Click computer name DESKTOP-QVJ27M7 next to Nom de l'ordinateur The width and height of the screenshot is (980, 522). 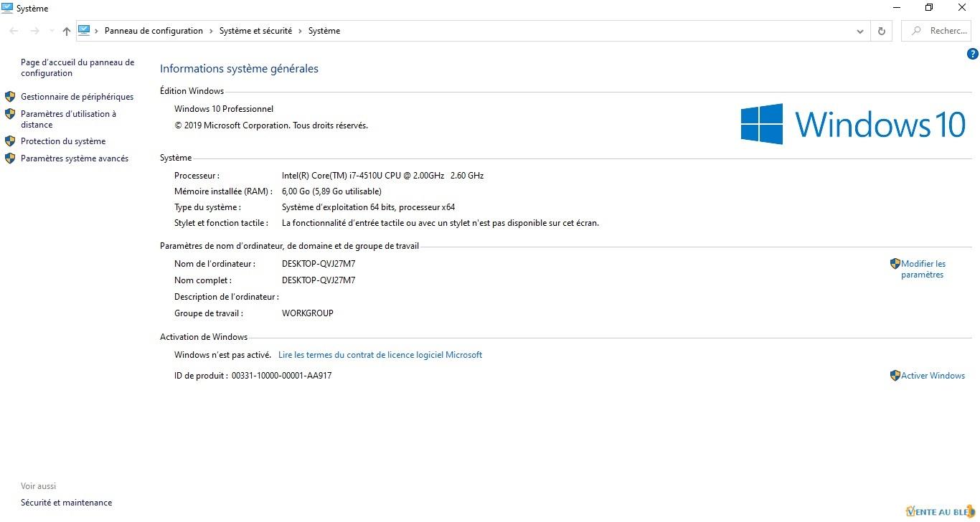(319, 264)
